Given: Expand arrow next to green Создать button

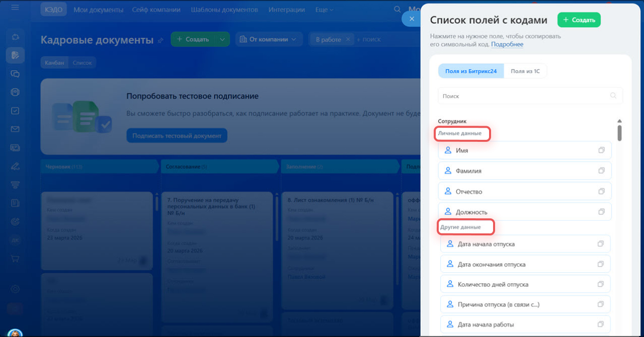Looking at the screenshot, I should coord(222,39).
